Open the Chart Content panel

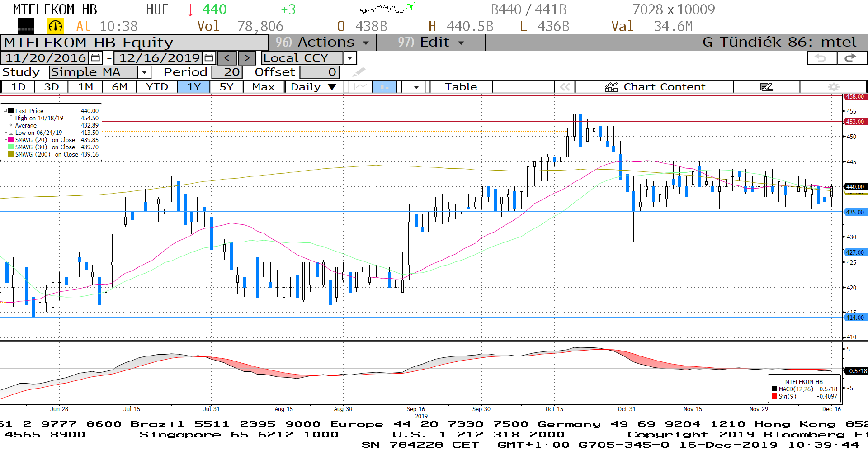point(655,87)
